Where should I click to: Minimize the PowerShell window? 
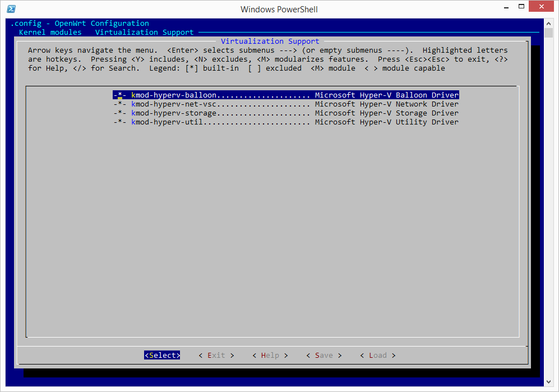coord(506,7)
